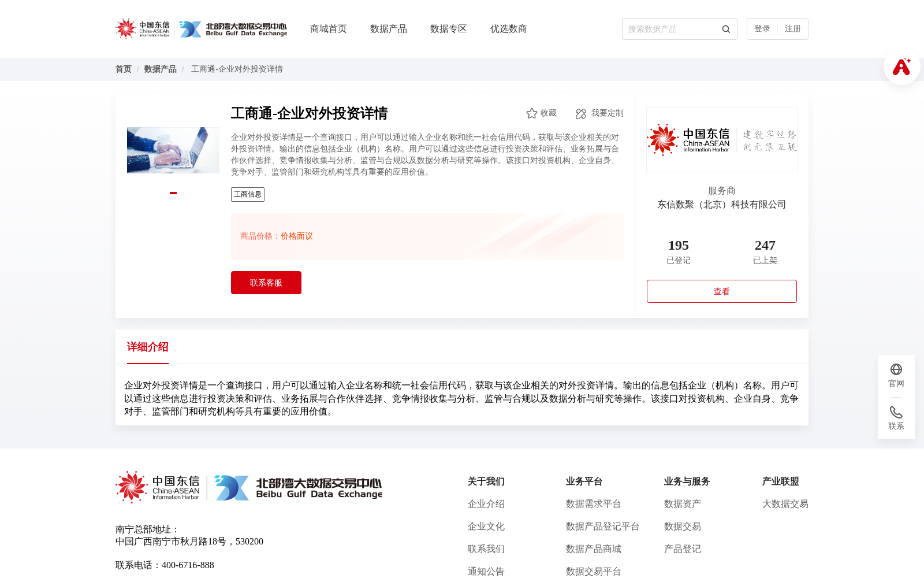
Task: Open 数据产品 navigation menu
Action: click(x=389, y=29)
